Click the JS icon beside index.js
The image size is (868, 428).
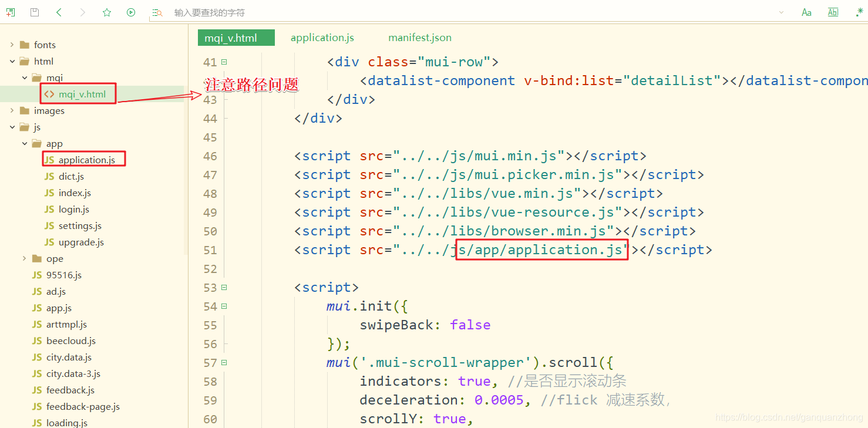49,193
